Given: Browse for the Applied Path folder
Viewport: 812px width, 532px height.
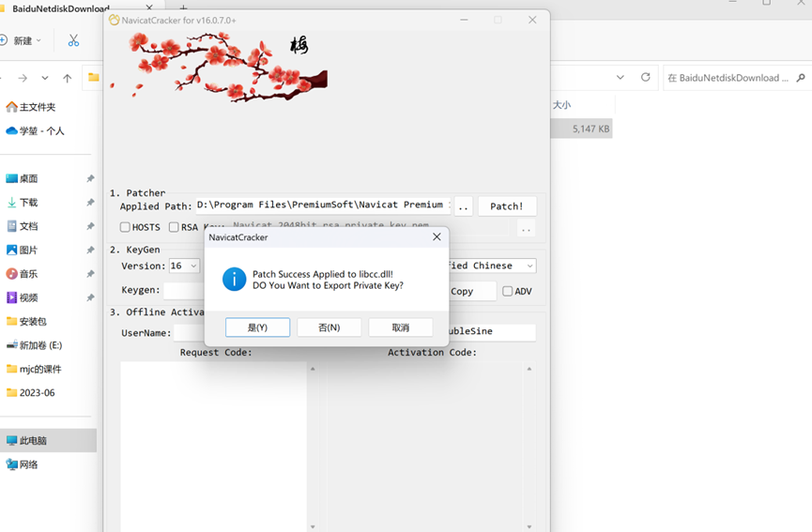Looking at the screenshot, I should pyautogui.click(x=463, y=206).
